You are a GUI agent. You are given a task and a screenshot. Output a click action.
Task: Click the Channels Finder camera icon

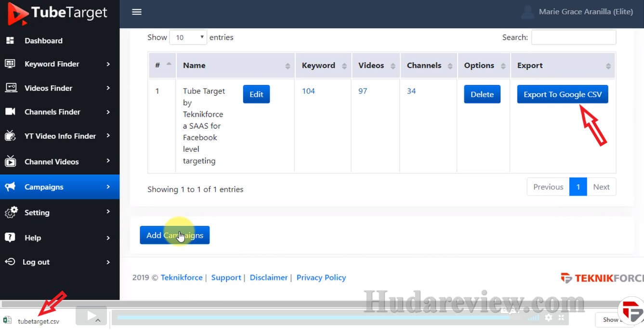pyautogui.click(x=10, y=112)
